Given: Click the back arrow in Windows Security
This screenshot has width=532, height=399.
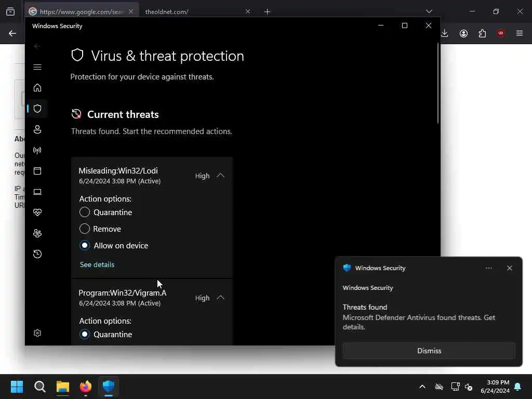Looking at the screenshot, I should coord(37,46).
